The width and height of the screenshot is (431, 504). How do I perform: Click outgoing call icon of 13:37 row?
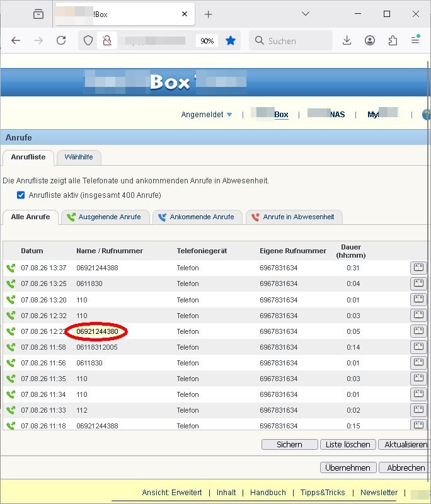(11, 268)
